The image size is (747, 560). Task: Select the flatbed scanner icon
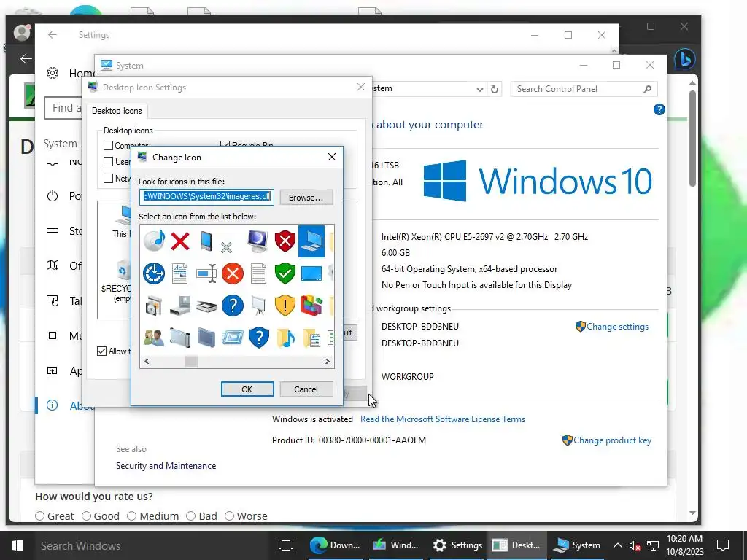coord(206,306)
